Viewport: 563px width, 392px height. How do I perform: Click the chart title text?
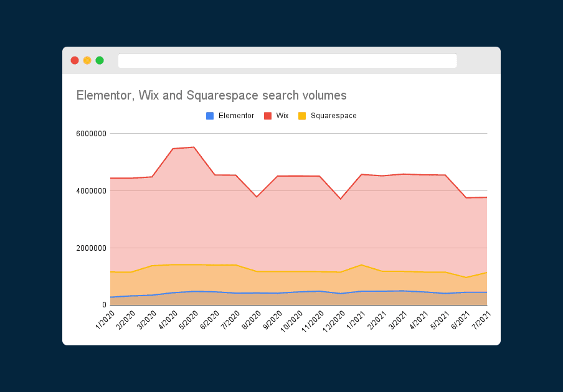coord(211,95)
